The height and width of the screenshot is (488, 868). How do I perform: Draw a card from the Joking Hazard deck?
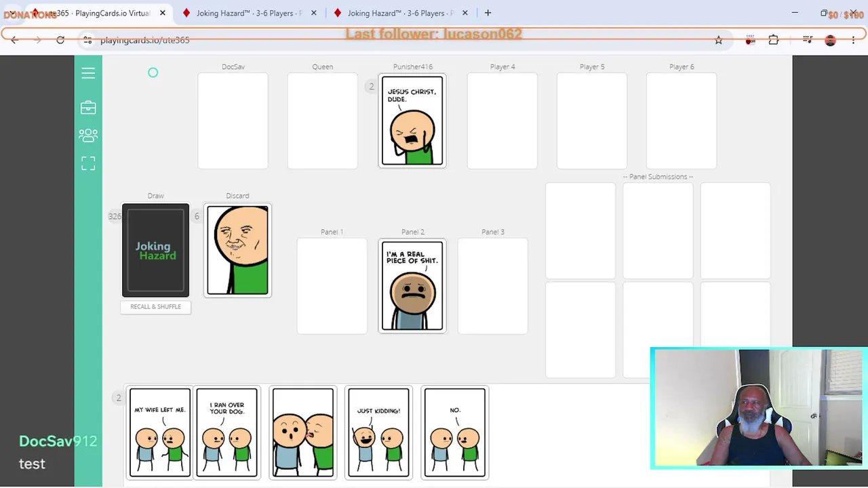point(156,250)
